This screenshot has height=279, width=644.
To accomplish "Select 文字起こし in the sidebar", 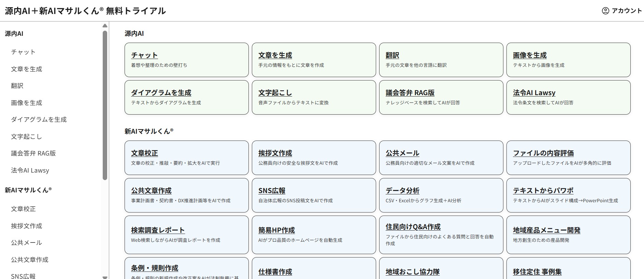I will [x=27, y=137].
